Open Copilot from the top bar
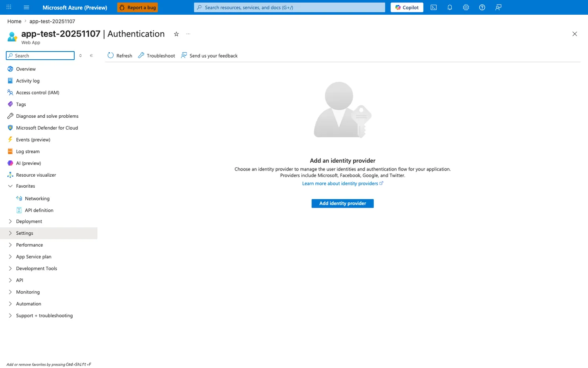The image size is (588, 368). tap(407, 7)
